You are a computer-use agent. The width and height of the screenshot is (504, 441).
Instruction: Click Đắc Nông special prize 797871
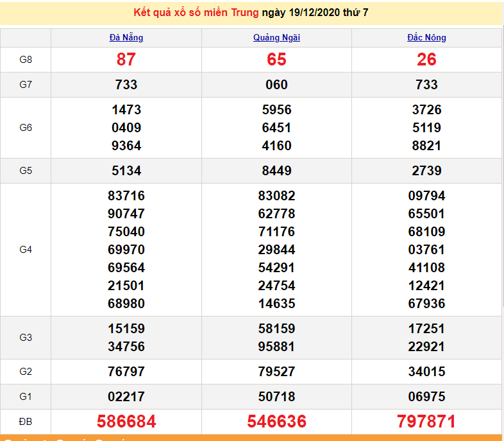(426, 421)
